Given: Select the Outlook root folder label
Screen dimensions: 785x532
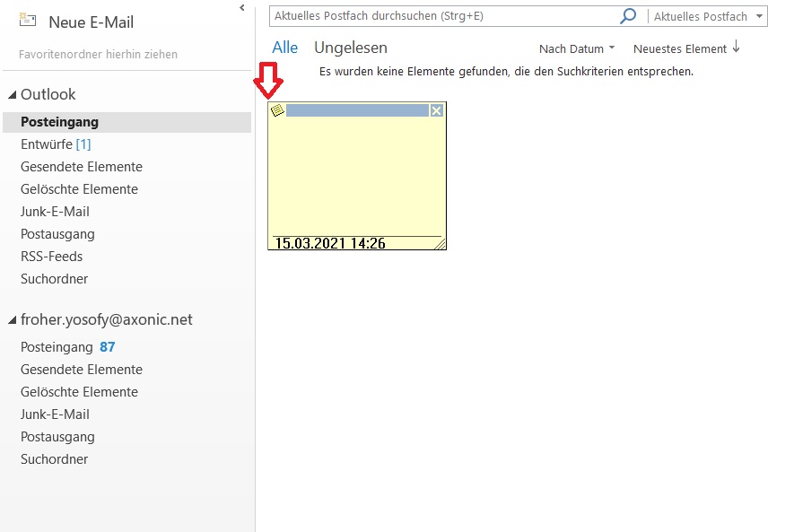Looking at the screenshot, I should coord(48,94).
